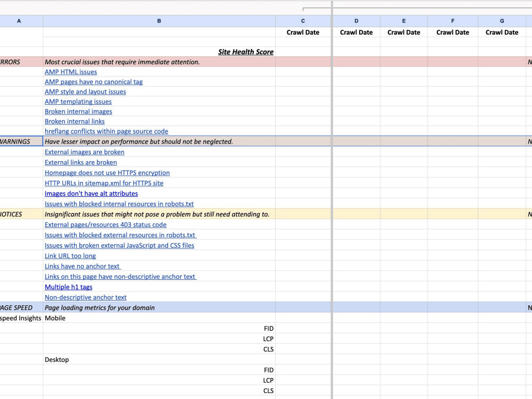Viewport: 532px width, 399px height.
Task: Click External links are broken link
Action: coord(81,162)
